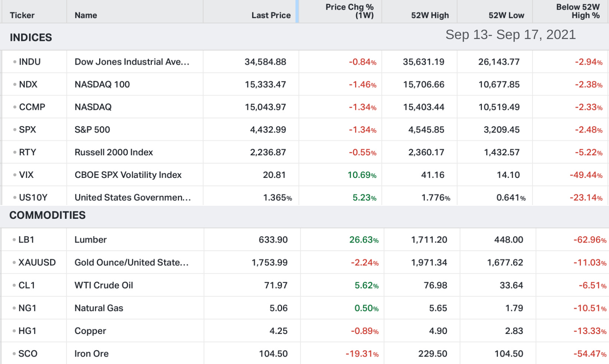
Task: Select the -19.31% weekly change value
Action: [362, 354]
